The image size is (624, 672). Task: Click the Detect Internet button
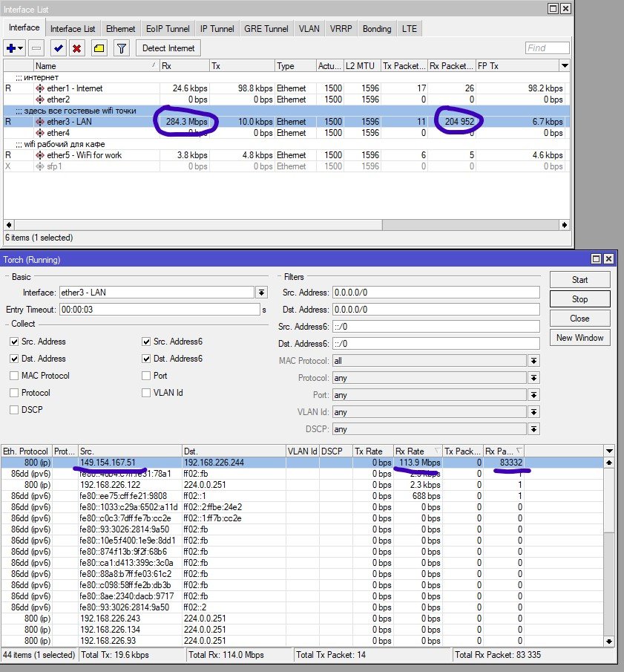168,48
